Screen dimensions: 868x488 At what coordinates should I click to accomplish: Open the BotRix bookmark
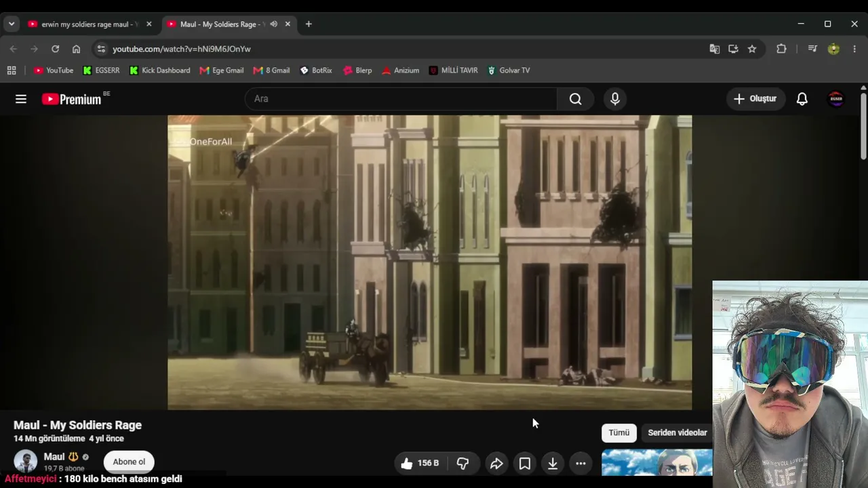coord(316,70)
